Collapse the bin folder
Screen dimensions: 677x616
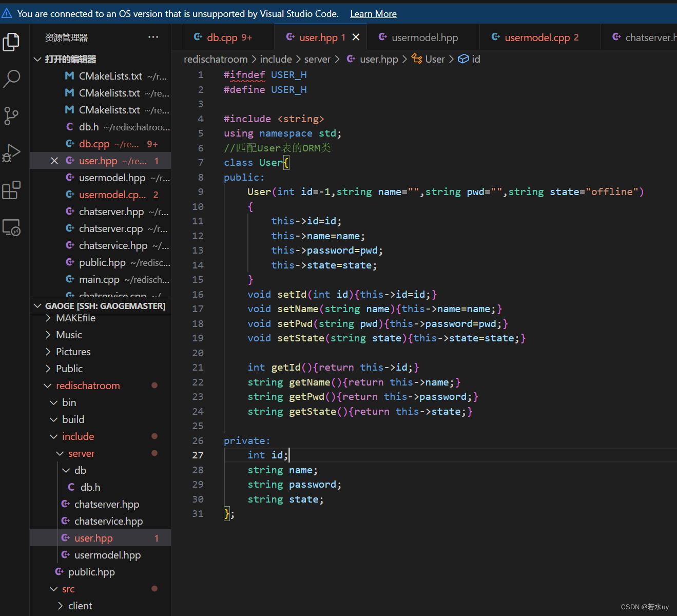click(x=69, y=402)
